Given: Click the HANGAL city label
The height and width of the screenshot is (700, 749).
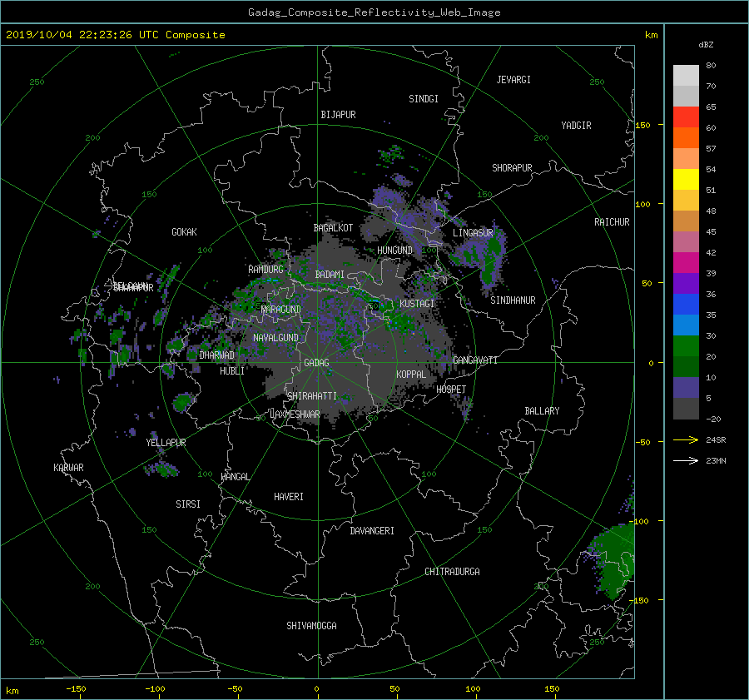Looking at the screenshot, I should [235, 477].
